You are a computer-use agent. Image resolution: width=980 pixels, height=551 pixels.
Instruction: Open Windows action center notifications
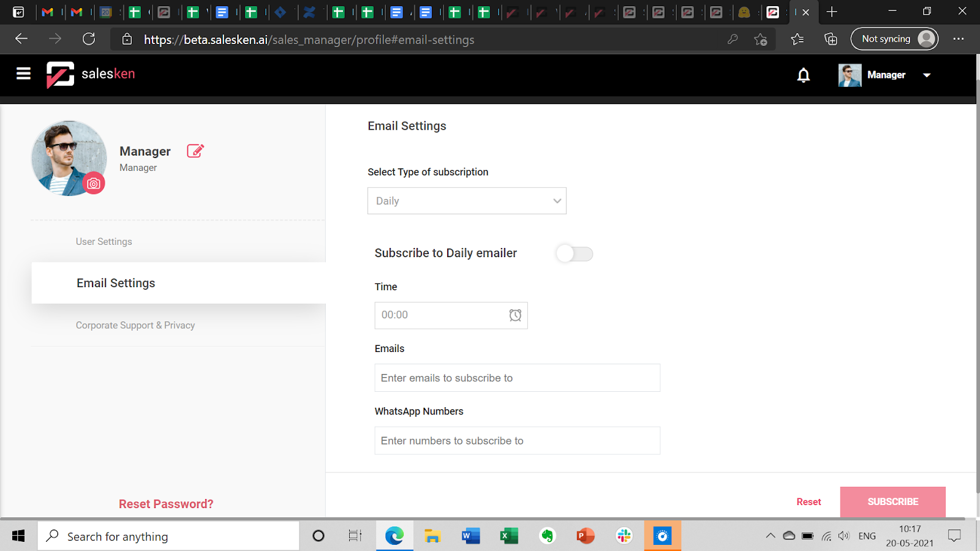[954, 536]
